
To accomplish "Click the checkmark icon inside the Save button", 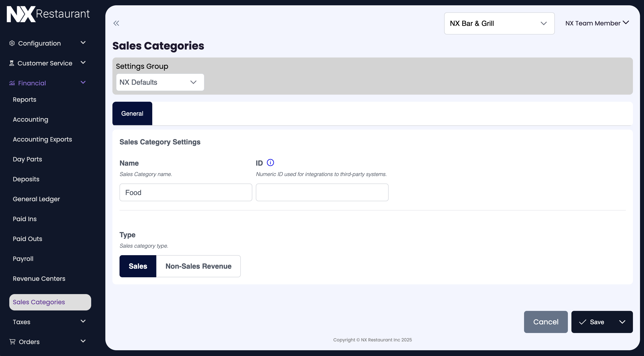I will coord(583,322).
